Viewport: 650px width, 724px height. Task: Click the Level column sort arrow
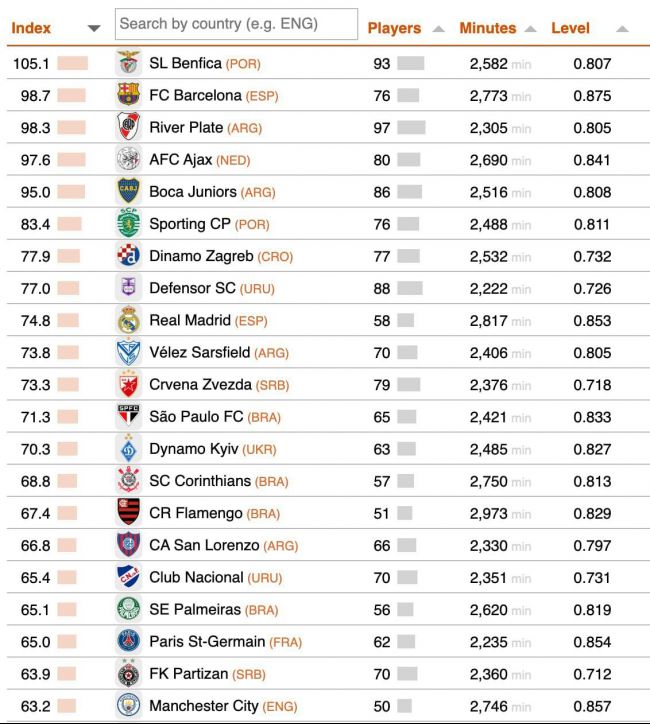(x=622, y=29)
